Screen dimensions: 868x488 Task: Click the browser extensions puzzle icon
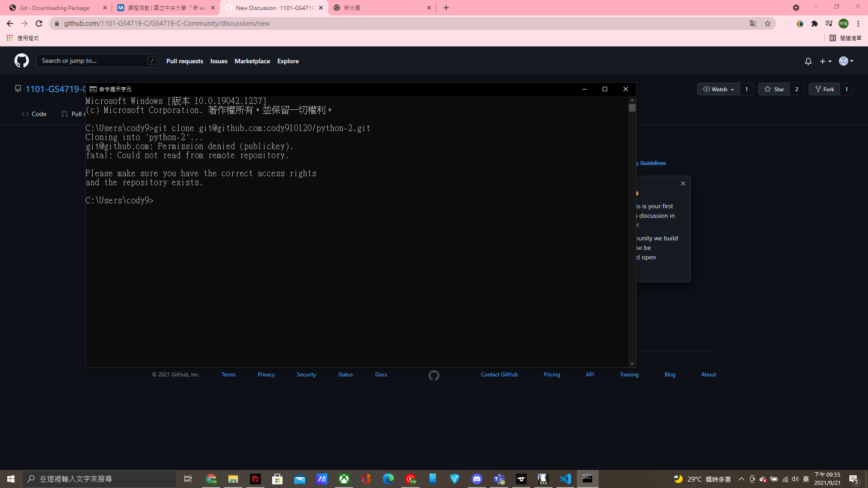click(x=815, y=23)
